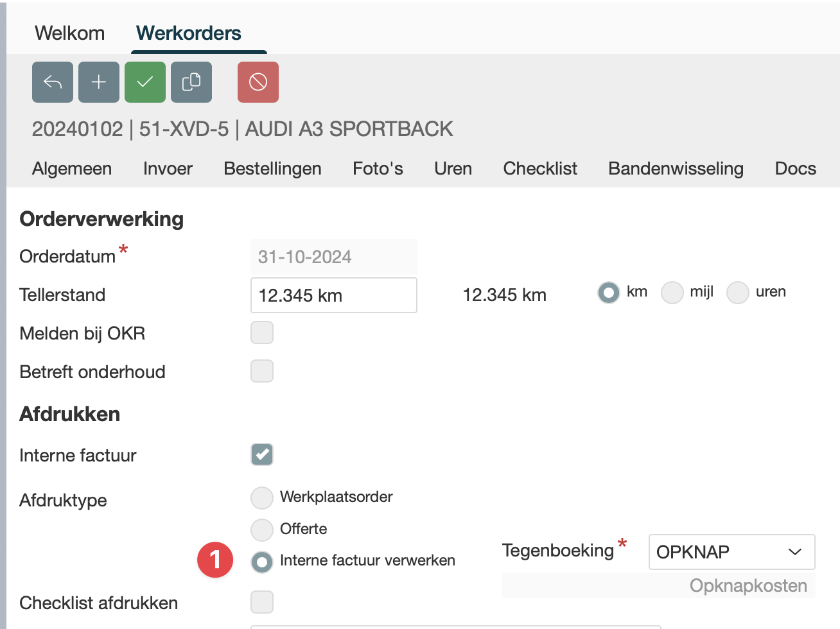The width and height of the screenshot is (840, 629).
Task: Click the green checkmark save icon
Action: click(145, 82)
